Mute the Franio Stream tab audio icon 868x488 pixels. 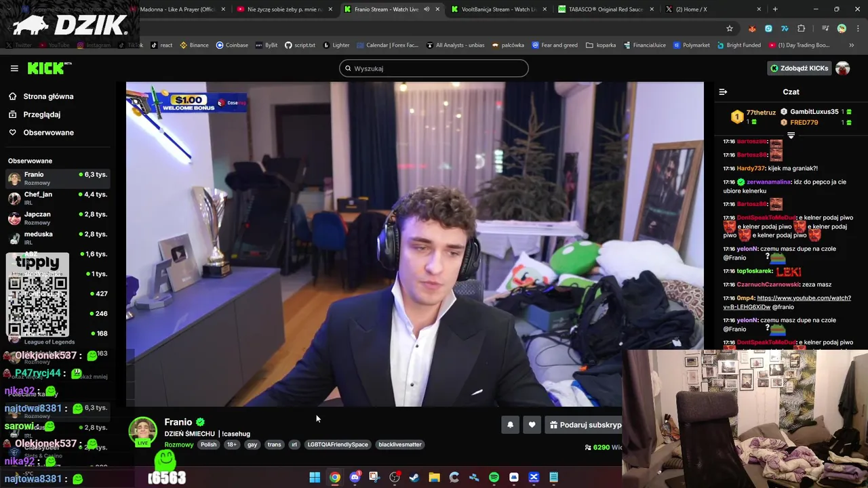[427, 9]
